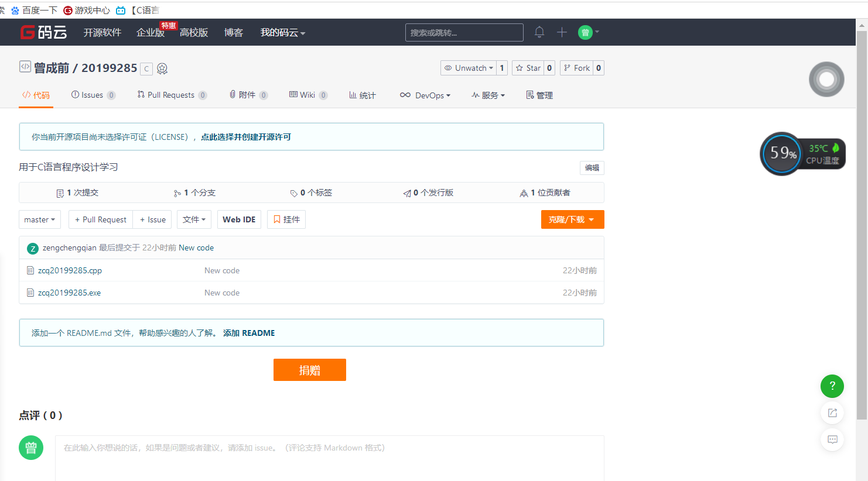Click the Unwatch count 1
The width and height of the screenshot is (868, 481).
[x=502, y=68]
